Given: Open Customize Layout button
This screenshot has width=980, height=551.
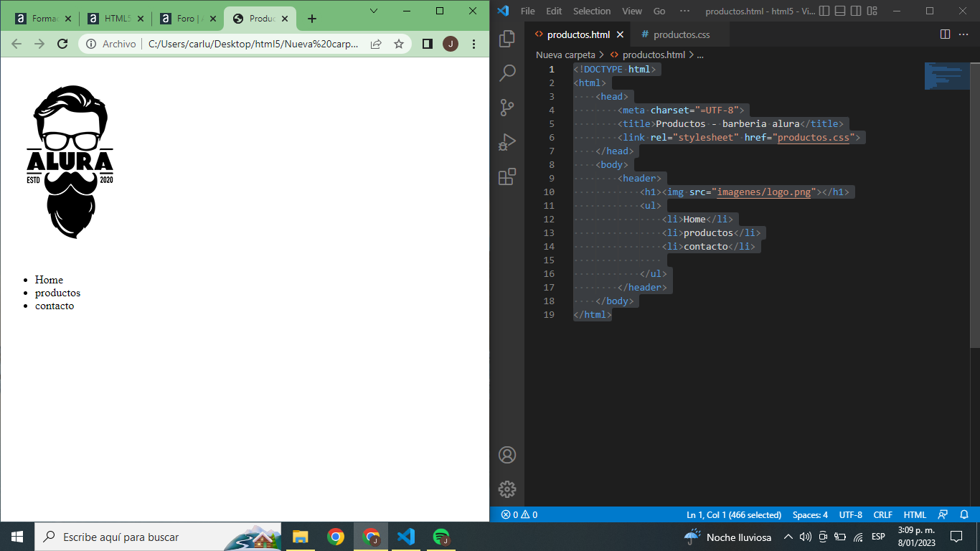Looking at the screenshot, I should [x=872, y=11].
